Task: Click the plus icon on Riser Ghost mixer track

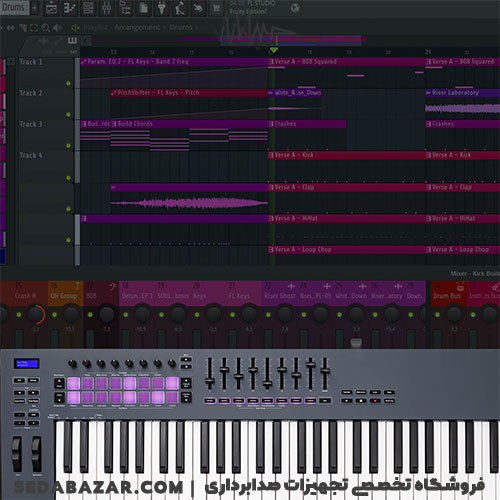Action: click(291, 286)
